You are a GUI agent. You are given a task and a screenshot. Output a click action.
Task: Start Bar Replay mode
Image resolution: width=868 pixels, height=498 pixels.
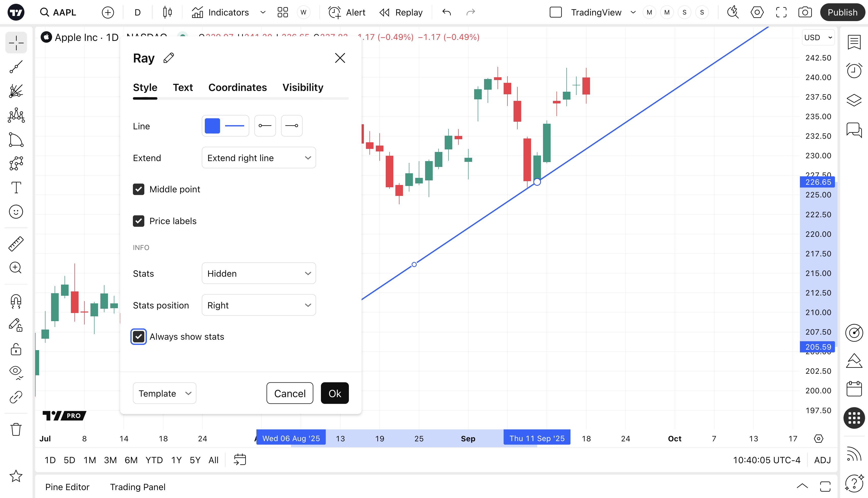coord(401,13)
